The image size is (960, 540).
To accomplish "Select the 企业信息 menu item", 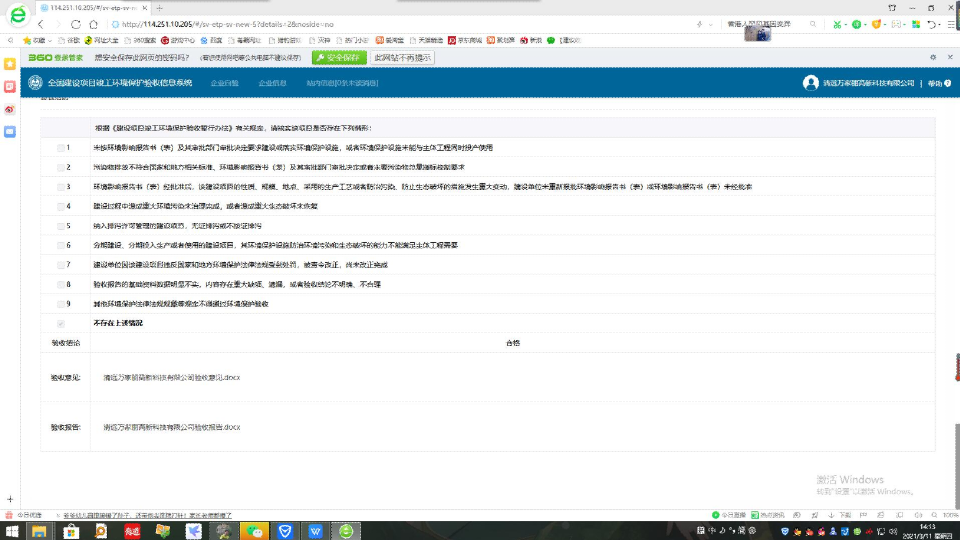I will (272, 83).
